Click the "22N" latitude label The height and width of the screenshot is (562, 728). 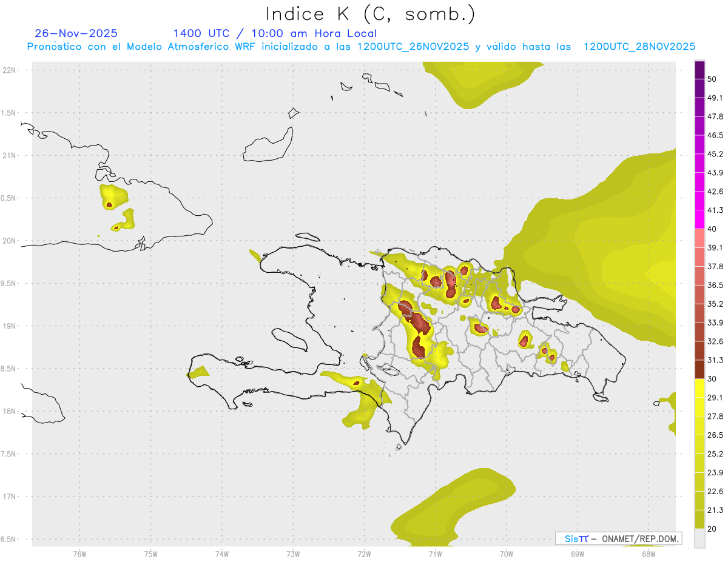(x=10, y=70)
